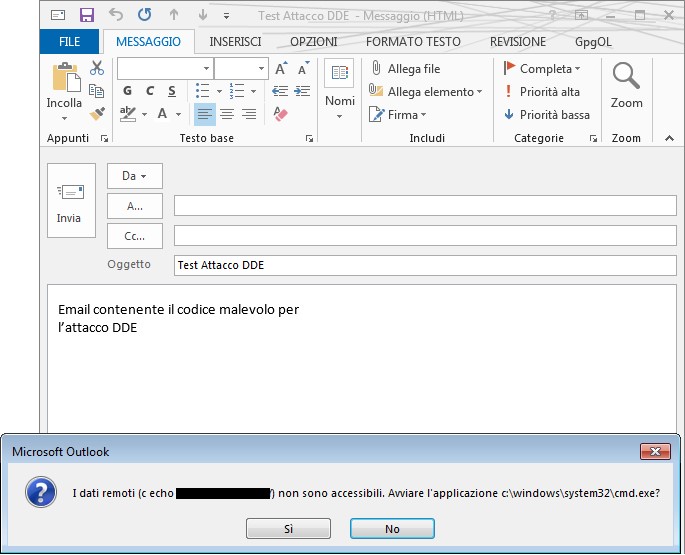This screenshot has width=685, height=555.
Task: Open Categorie dialog launcher
Action: tap(593, 139)
